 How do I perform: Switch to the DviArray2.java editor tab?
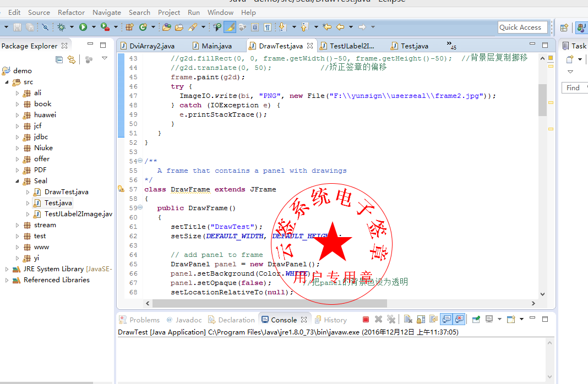[x=148, y=46]
